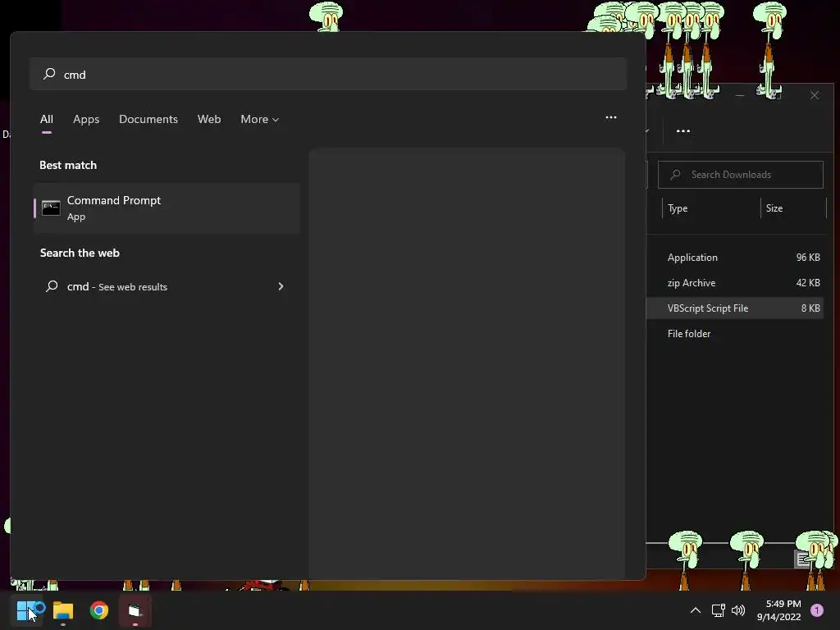Image resolution: width=840 pixels, height=630 pixels.
Task: Click inside the cmd search text field
Action: [x=328, y=74]
